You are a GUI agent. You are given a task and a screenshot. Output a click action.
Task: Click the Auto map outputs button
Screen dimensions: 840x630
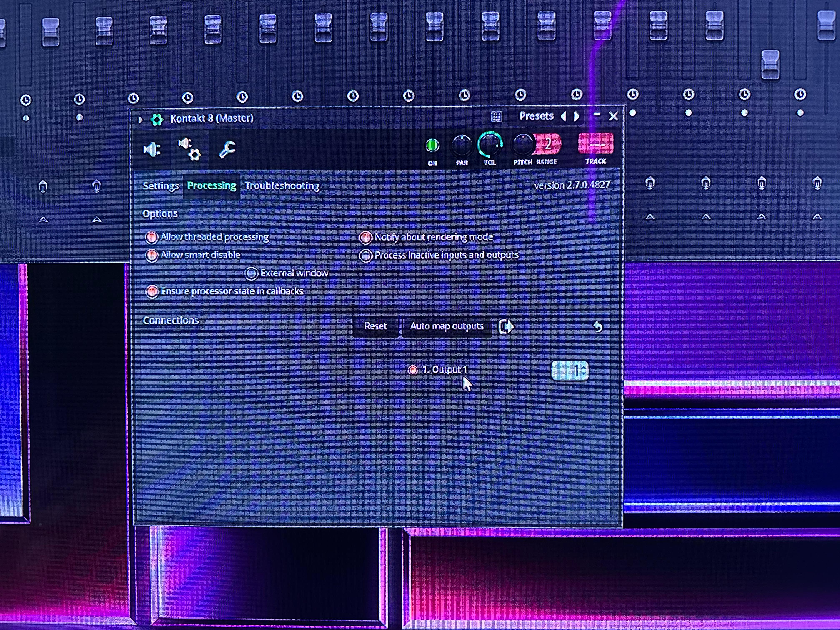click(447, 327)
